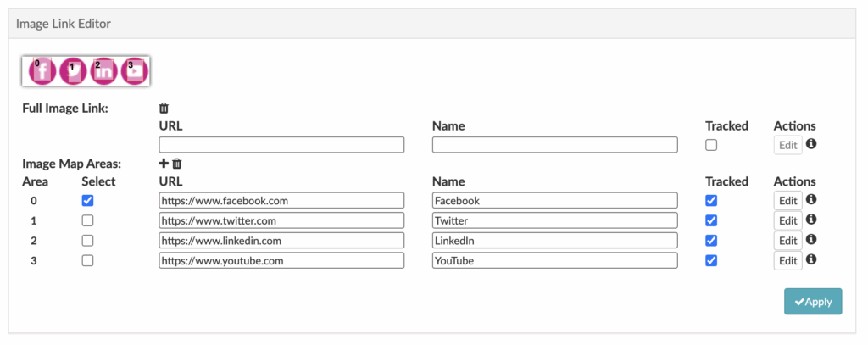This screenshot has height=345, width=868.
Task: Edit the Twitter area link
Action: coord(787,220)
